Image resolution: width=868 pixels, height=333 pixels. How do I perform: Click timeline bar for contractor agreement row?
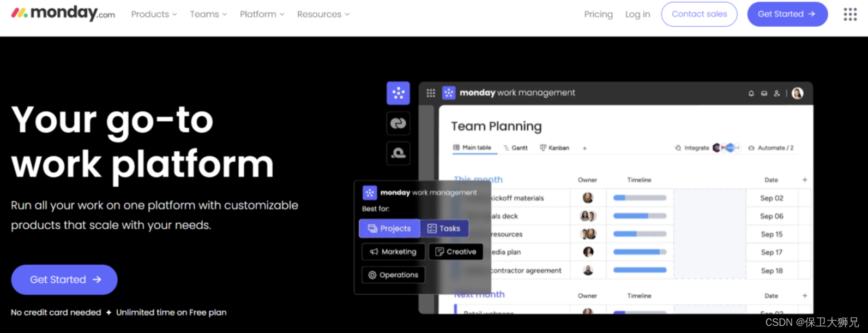click(640, 270)
